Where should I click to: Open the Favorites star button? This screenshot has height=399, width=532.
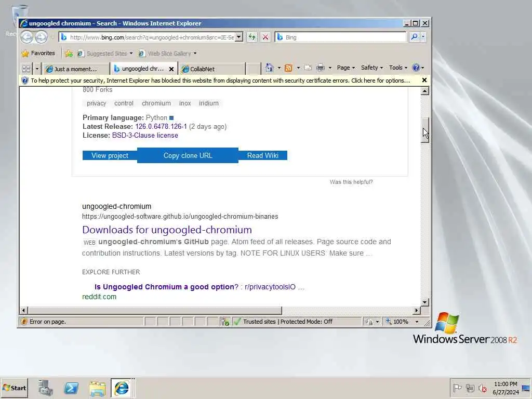pyautogui.click(x=38, y=54)
